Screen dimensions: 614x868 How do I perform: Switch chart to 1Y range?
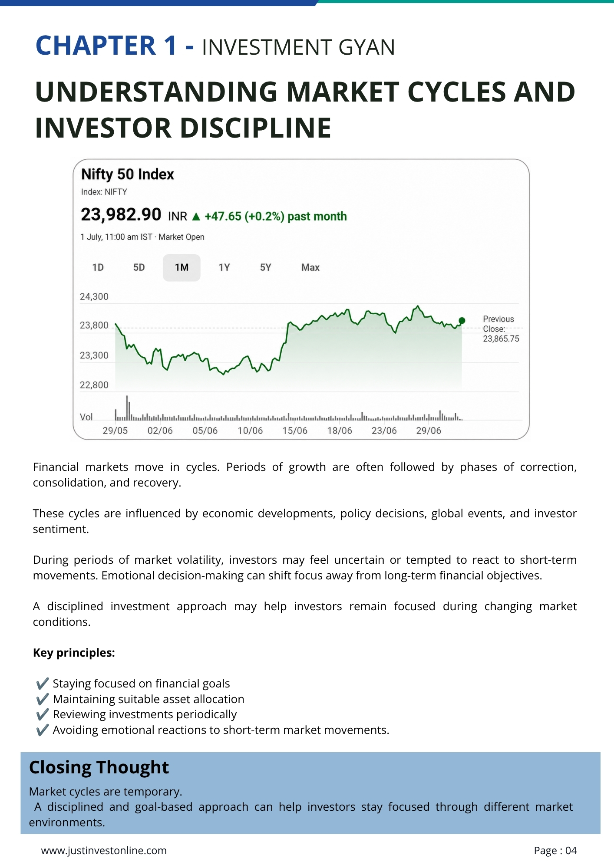[224, 267]
